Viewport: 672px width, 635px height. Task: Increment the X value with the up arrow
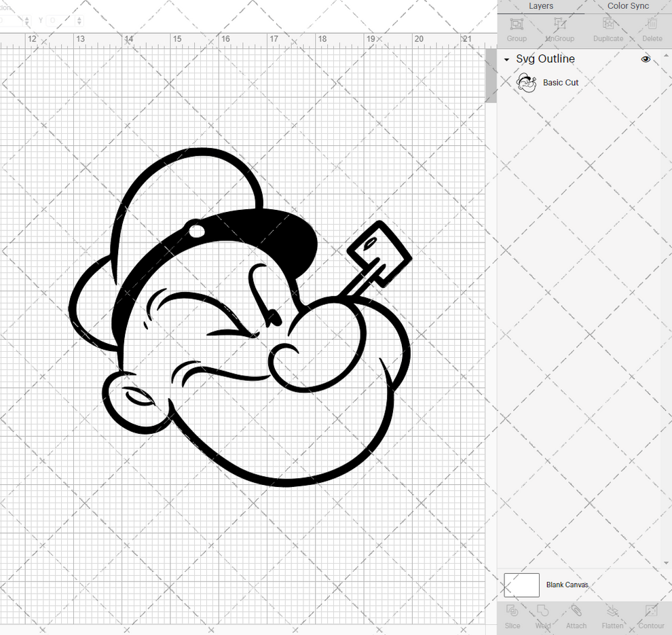pos(27,18)
